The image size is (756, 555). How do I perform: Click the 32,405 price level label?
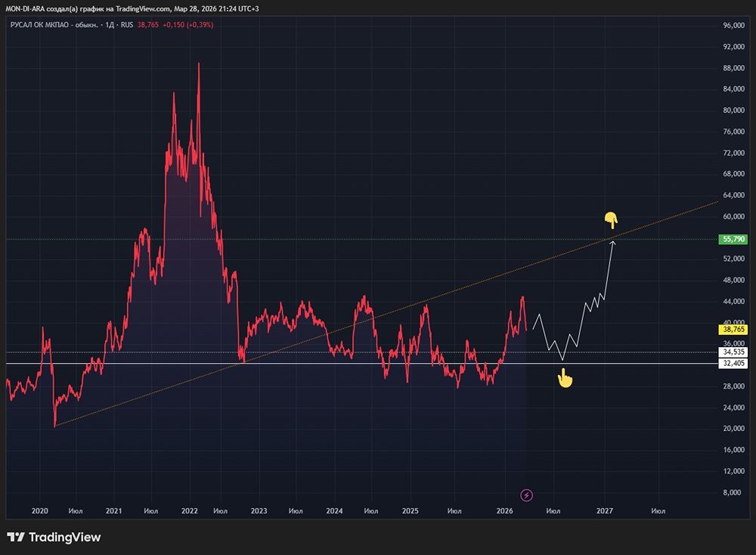[733, 363]
